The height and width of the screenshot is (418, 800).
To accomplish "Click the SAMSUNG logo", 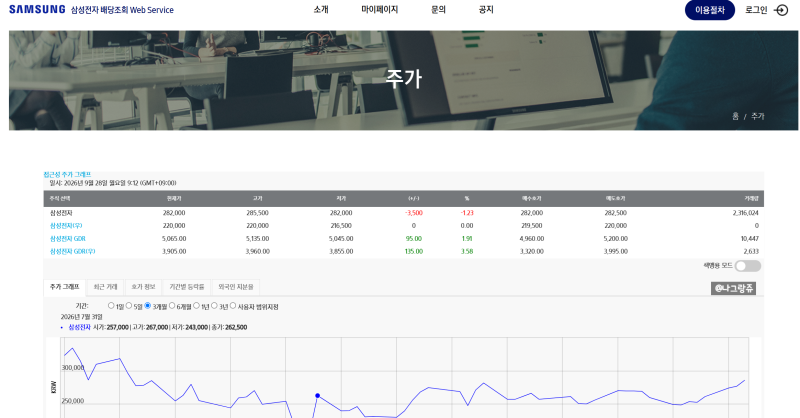I will coord(37,10).
